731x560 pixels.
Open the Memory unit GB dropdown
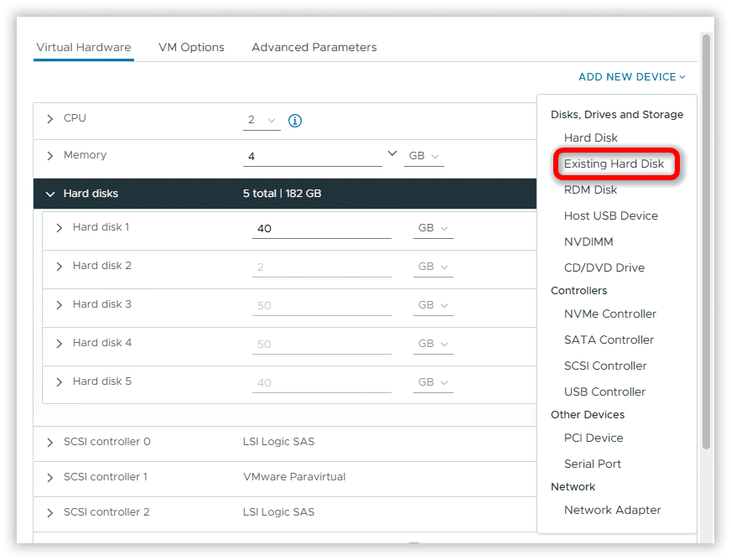click(x=423, y=157)
